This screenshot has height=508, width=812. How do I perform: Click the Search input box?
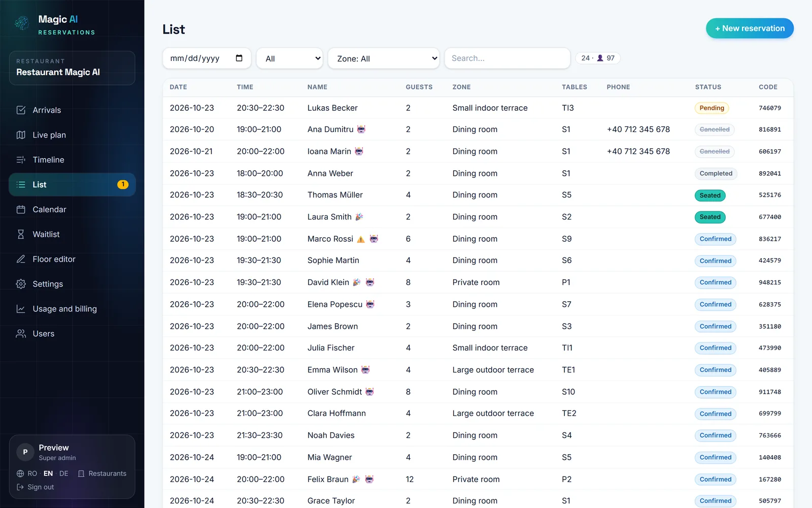click(507, 58)
